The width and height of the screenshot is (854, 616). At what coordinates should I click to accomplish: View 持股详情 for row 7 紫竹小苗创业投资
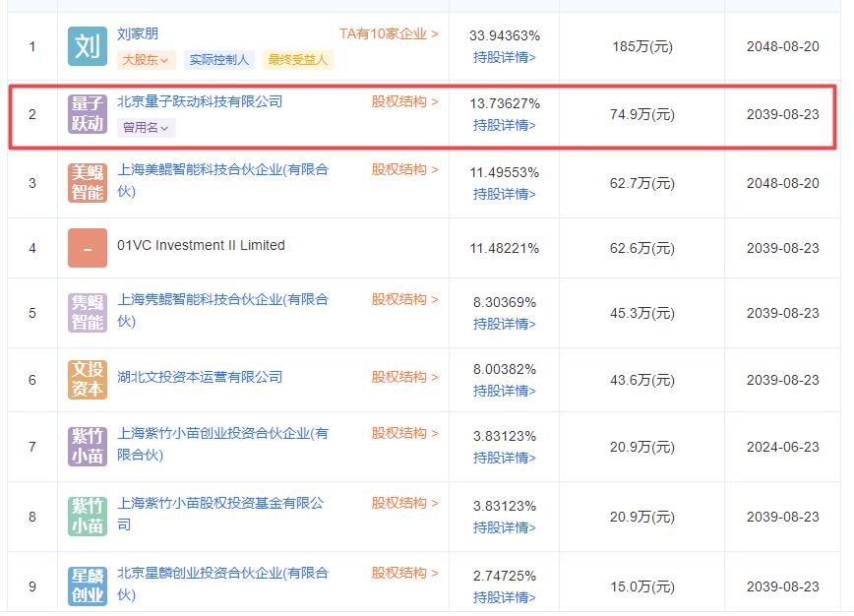pyautogui.click(x=505, y=458)
